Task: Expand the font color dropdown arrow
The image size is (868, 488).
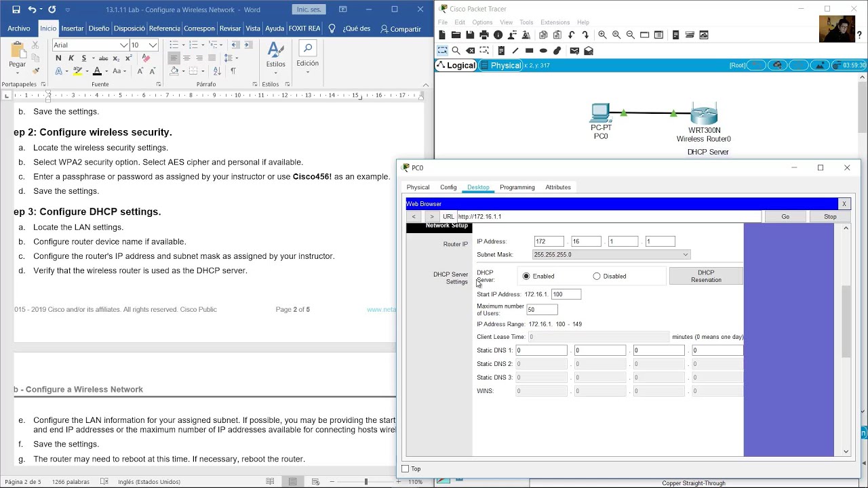Action: click(106, 70)
